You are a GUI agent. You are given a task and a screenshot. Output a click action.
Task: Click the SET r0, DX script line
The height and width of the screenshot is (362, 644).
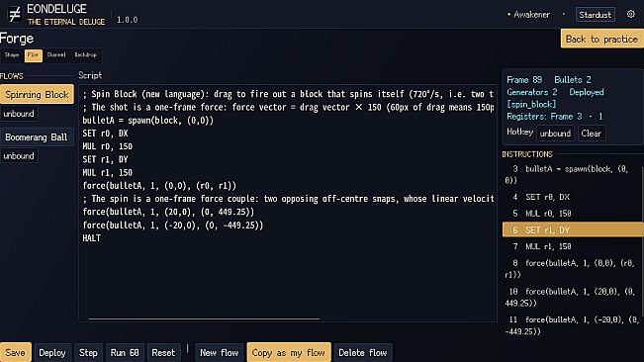105,134
